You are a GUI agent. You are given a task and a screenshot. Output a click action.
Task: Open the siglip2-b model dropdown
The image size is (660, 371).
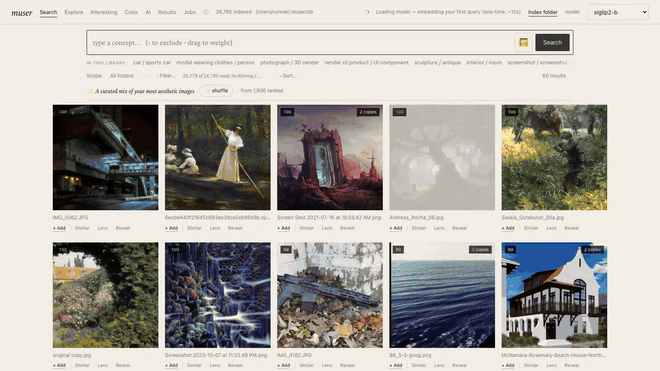tap(618, 12)
